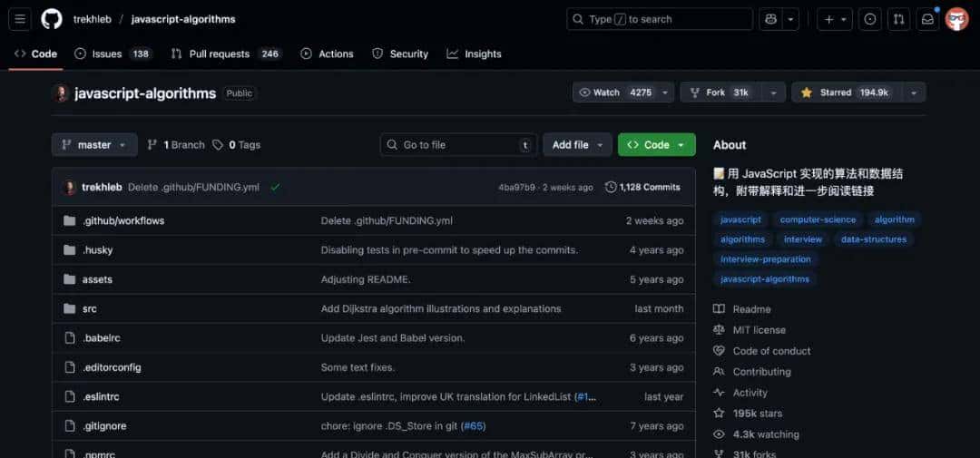This screenshot has height=458, width=980.
Task: Open the trekhleb owner breadcrumb link
Action: tap(92, 19)
